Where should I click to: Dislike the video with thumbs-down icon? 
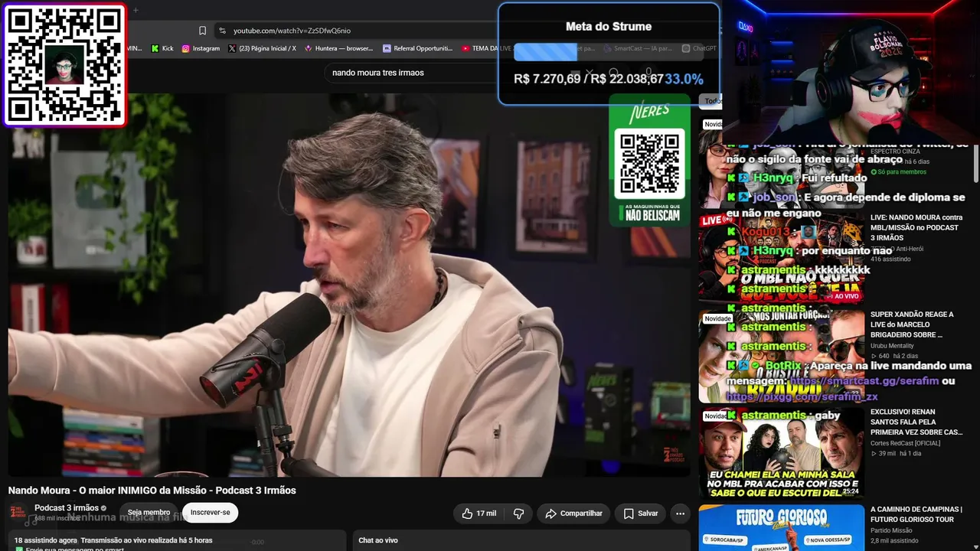(518, 514)
